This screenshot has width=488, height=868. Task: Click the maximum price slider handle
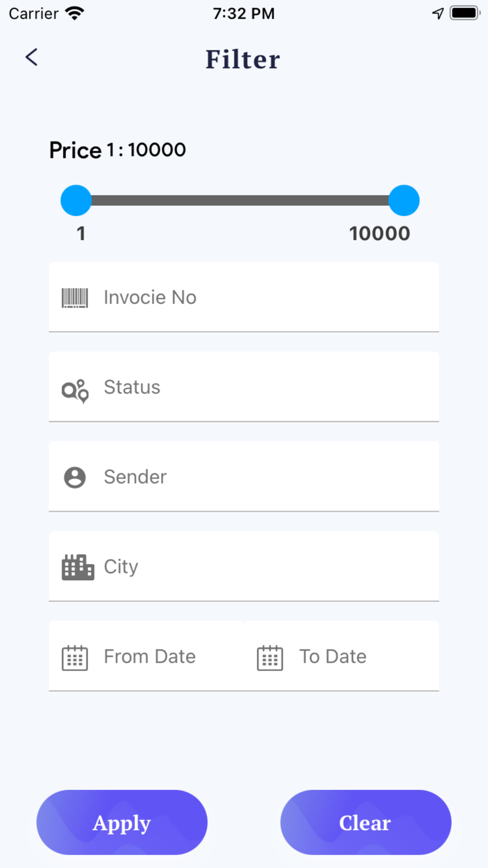pos(404,200)
